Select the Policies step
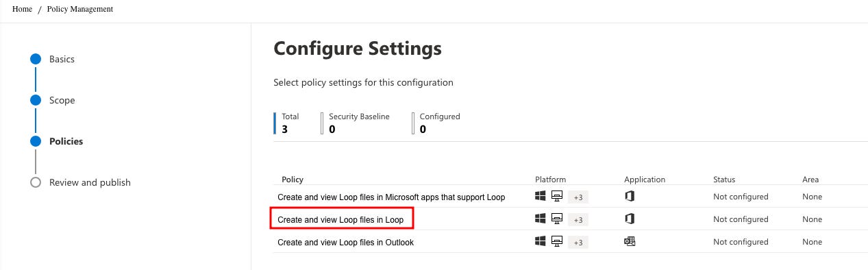 click(x=66, y=141)
